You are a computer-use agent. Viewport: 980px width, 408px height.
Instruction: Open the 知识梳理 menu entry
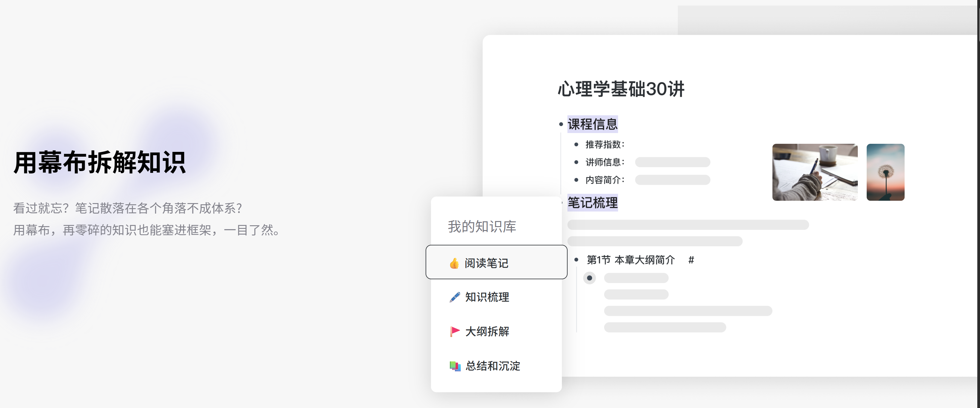pyautogui.click(x=487, y=297)
